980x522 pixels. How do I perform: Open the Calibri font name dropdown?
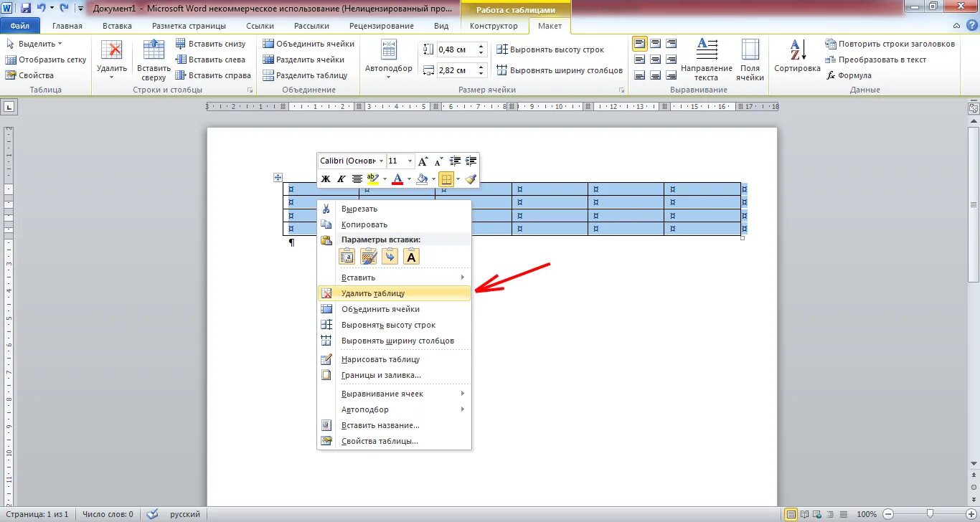(x=381, y=161)
